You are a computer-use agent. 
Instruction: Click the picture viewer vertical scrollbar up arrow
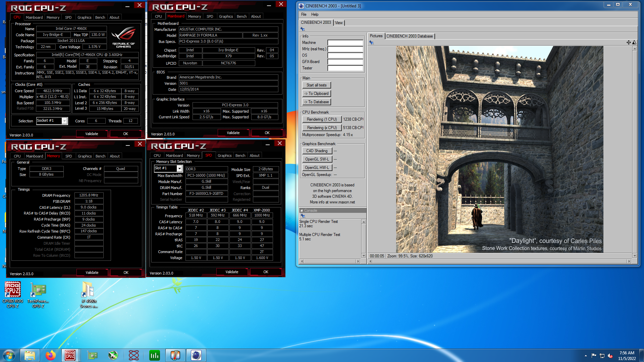634,49
